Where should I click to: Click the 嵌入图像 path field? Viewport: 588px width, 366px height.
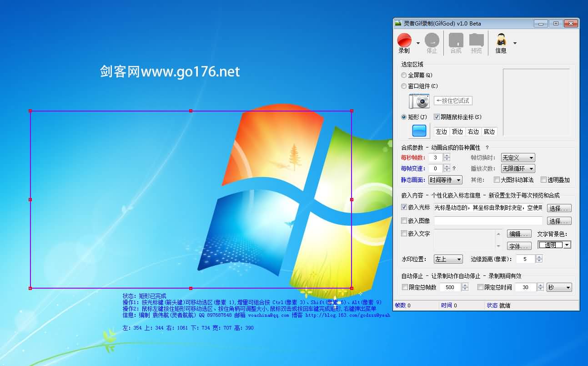point(488,221)
